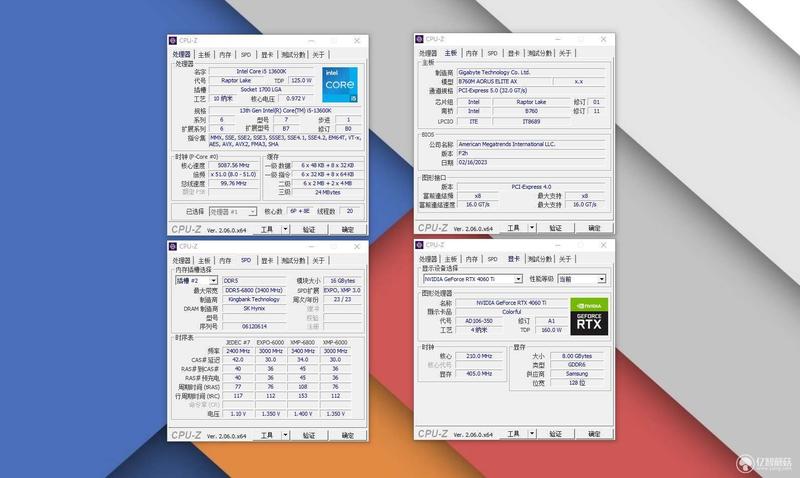Click the 24 MBytes level 3 cache value

tap(328, 192)
